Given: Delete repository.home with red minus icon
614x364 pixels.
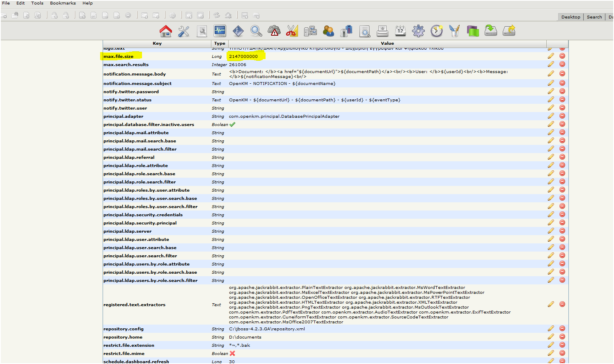Looking at the screenshot, I should pos(562,337).
